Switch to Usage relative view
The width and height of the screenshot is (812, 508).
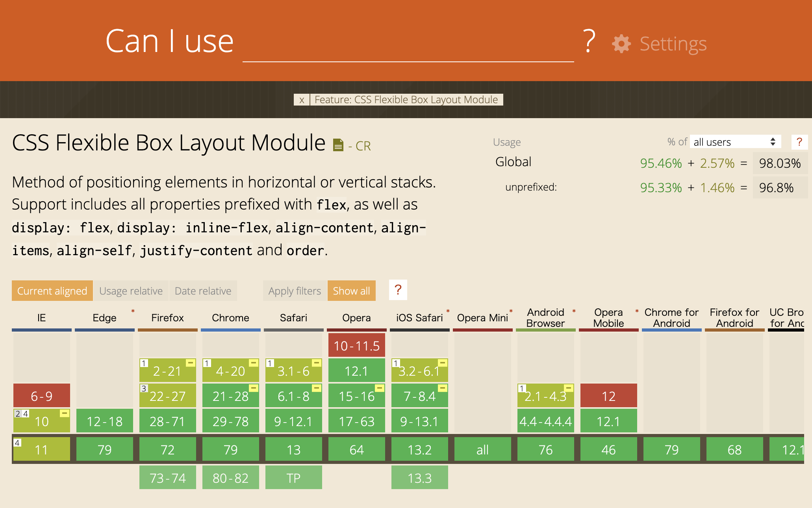131,291
